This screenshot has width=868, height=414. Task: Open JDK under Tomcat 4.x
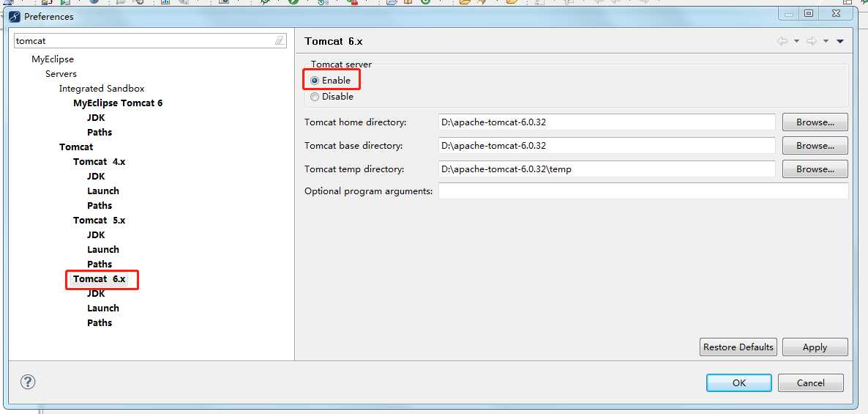coord(96,177)
